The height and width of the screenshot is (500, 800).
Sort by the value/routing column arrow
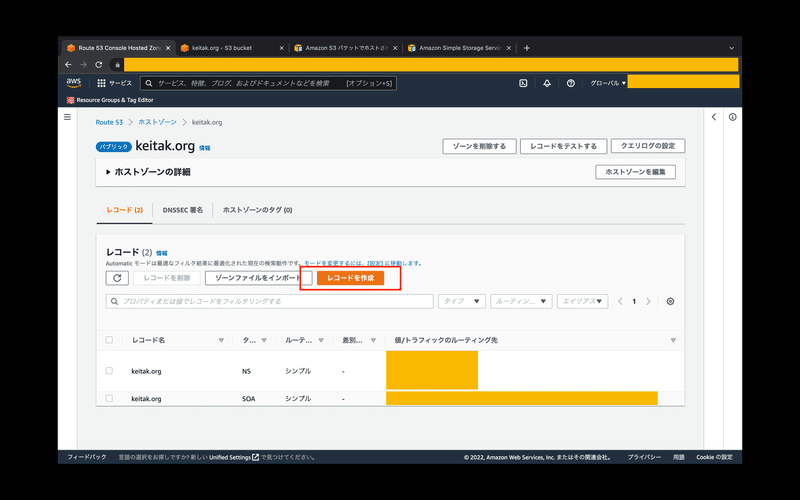pos(673,340)
